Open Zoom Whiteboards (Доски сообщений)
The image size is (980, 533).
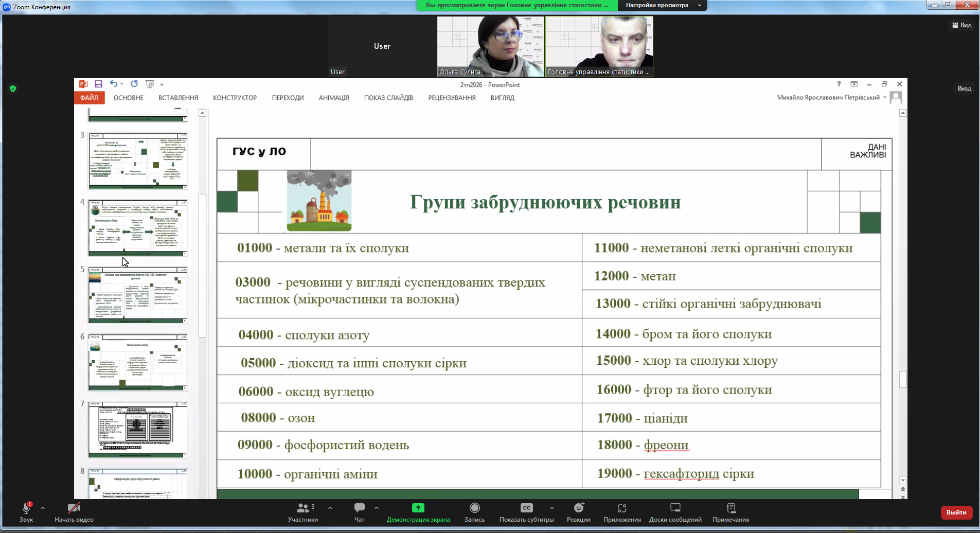tap(675, 512)
